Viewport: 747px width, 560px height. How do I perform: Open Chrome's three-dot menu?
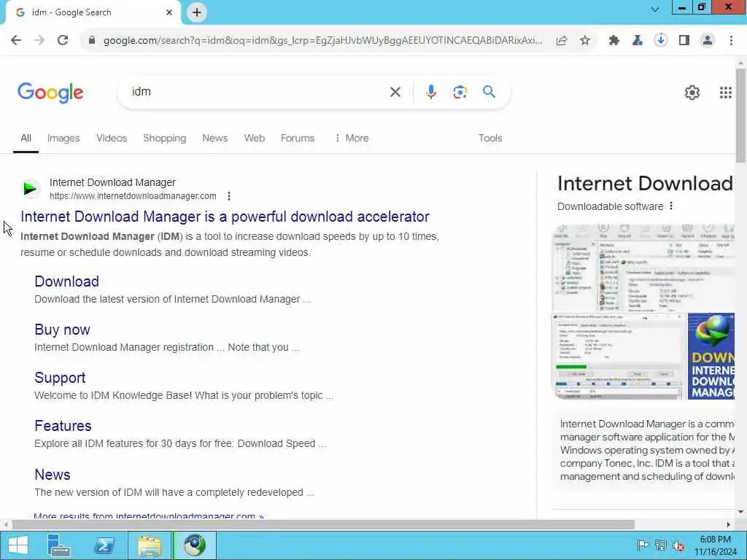[x=731, y=41]
